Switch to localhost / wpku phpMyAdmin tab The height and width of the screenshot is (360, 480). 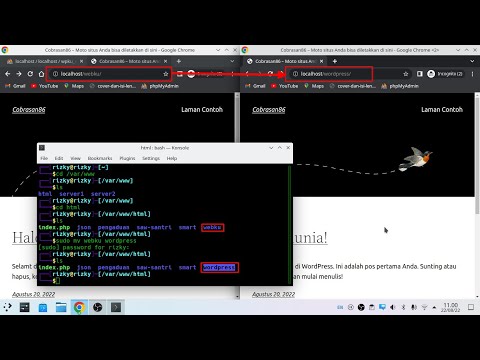point(45,61)
